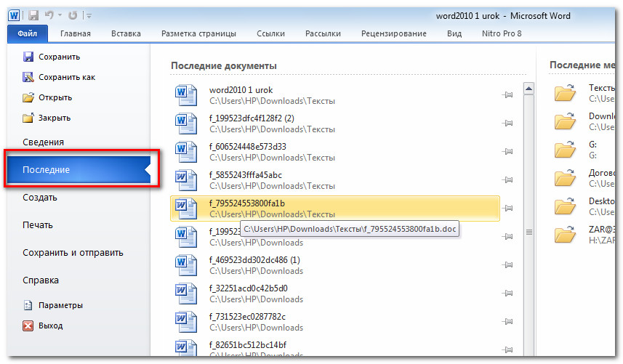Open the f_32251acd0c42b5d0 recent document
This screenshot has height=364, width=623.
(x=248, y=288)
